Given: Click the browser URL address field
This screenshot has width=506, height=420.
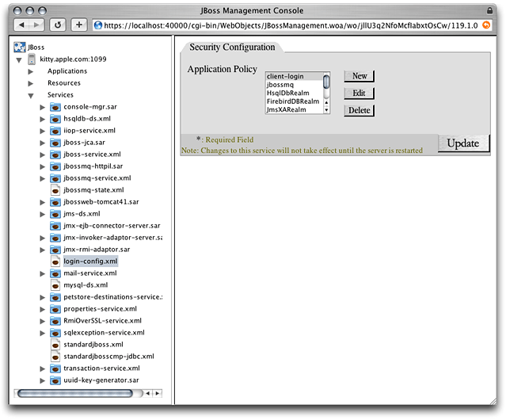Looking at the screenshot, I should 291,25.
